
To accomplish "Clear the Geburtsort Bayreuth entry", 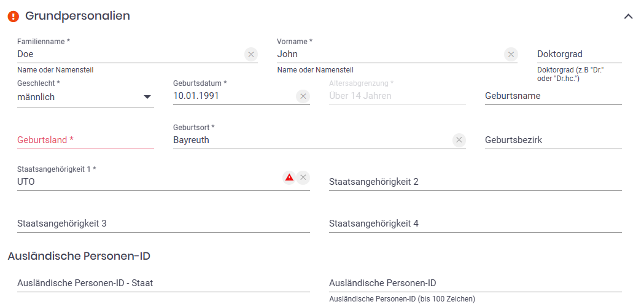I will pos(459,141).
